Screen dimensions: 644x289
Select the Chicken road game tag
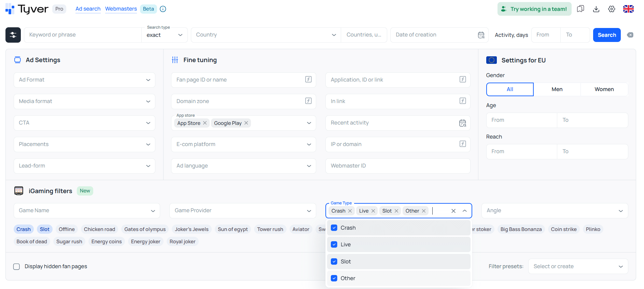[99, 229]
